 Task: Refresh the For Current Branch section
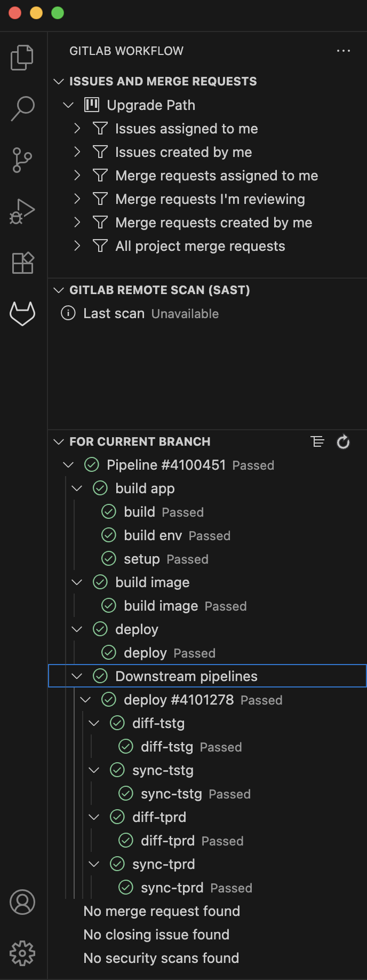click(343, 441)
